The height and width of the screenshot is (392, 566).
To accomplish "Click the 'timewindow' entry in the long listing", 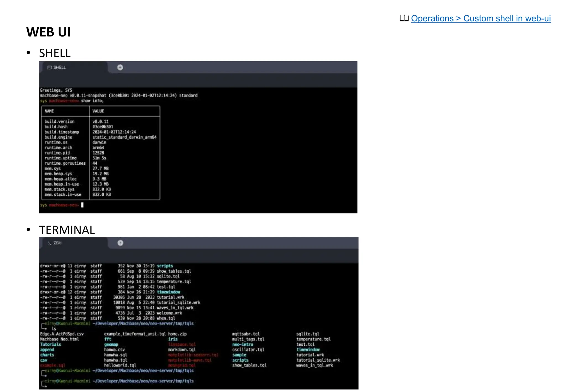I will (x=168, y=292).
